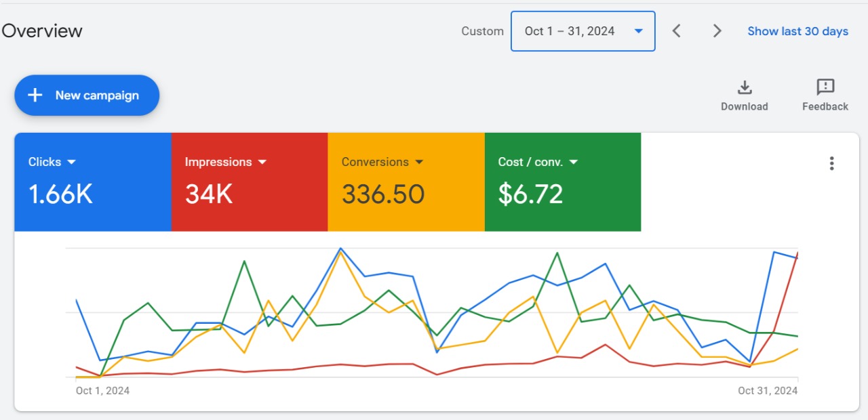Open the three-dot more options menu
868x420 pixels.
(831, 163)
